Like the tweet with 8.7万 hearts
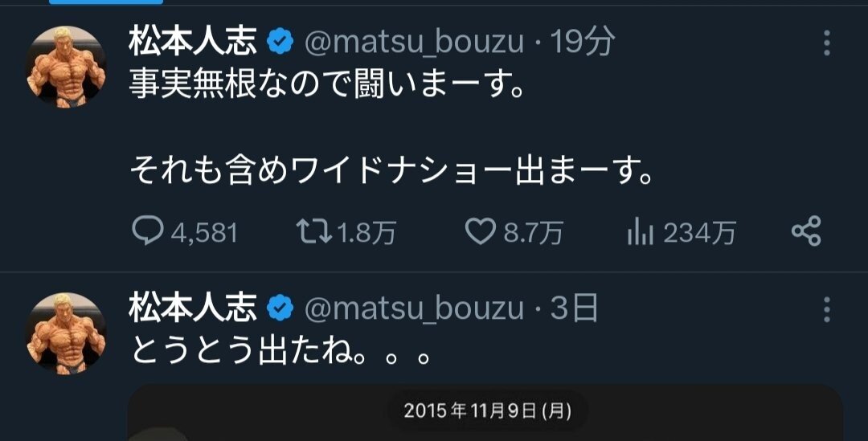This screenshot has width=868, height=441. [x=480, y=233]
